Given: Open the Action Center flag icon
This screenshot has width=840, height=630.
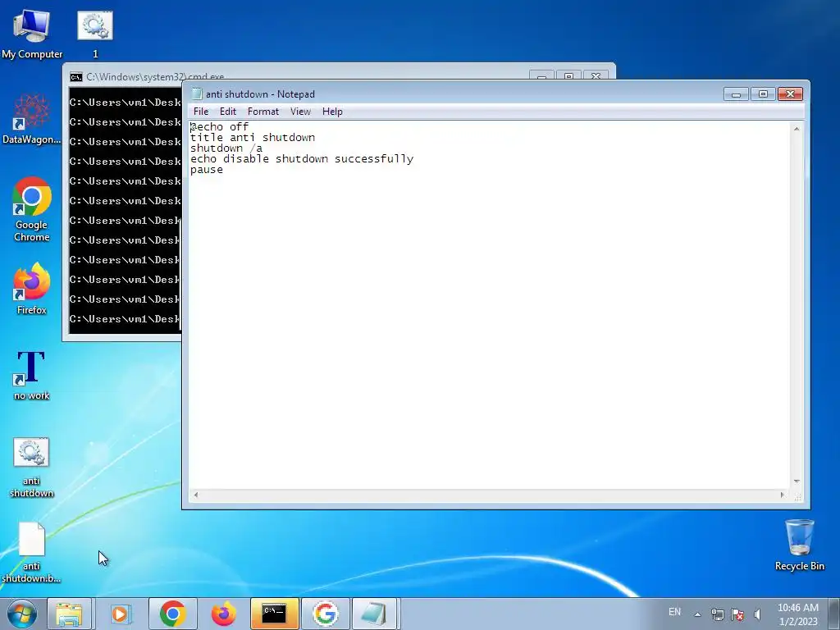Looking at the screenshot, I should (x=737, y=614).
